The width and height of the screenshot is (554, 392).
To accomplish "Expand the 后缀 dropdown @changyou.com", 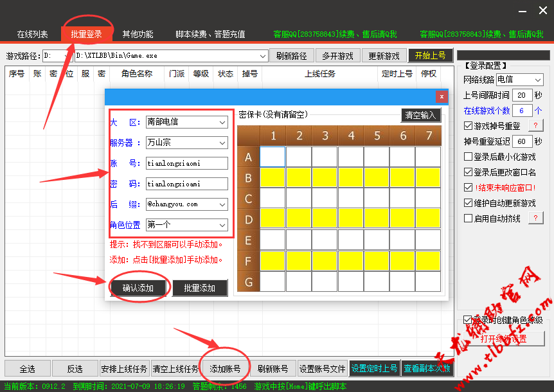I will coord(222,204).
